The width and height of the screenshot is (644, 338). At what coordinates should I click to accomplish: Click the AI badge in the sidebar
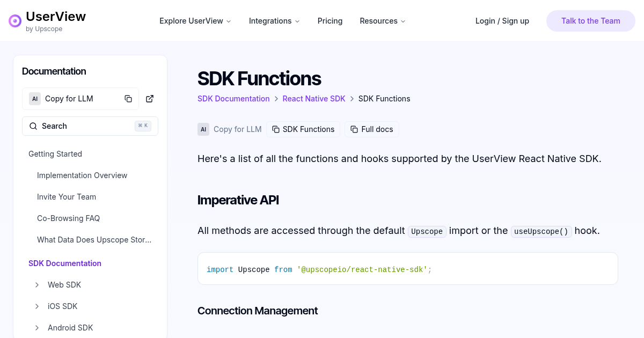click(35, 99)
